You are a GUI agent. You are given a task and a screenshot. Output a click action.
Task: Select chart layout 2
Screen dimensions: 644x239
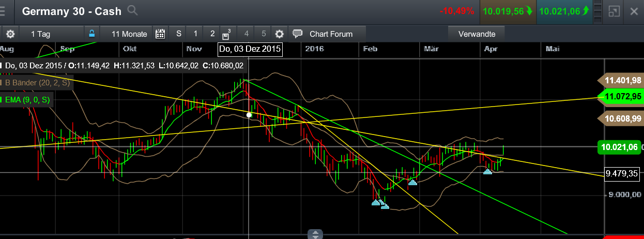point(212,34)
